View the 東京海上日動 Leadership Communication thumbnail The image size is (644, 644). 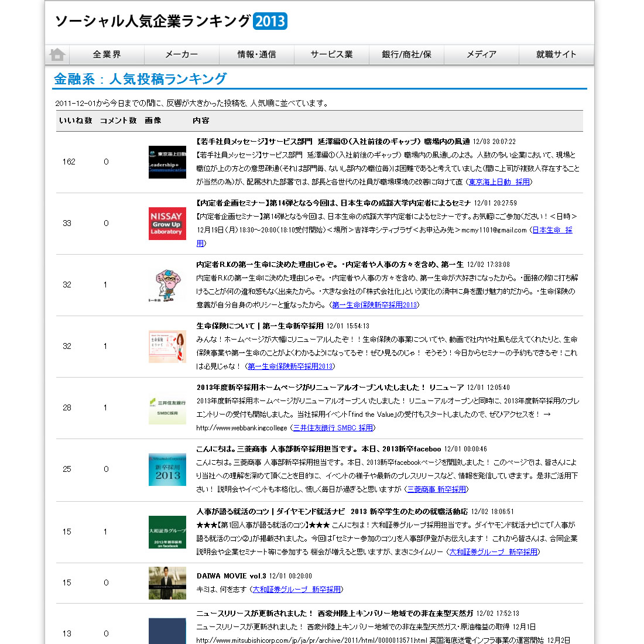point(167,162)
